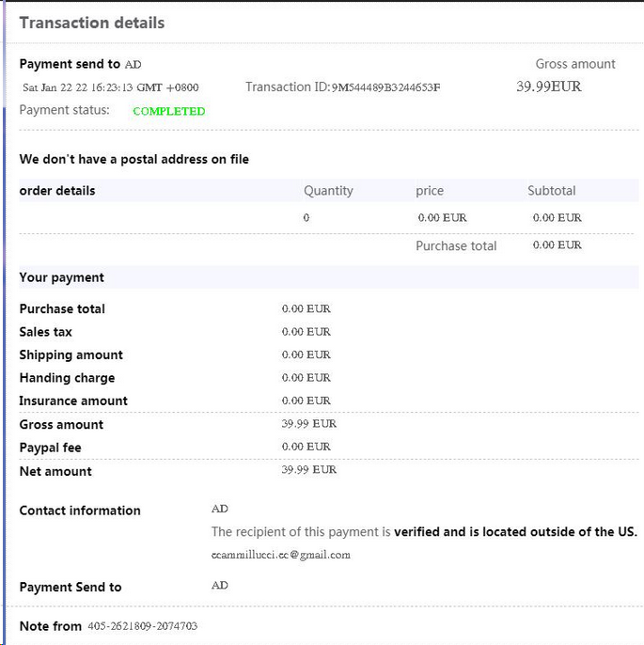Click the transaction ID number

click(x=385, y=87)
